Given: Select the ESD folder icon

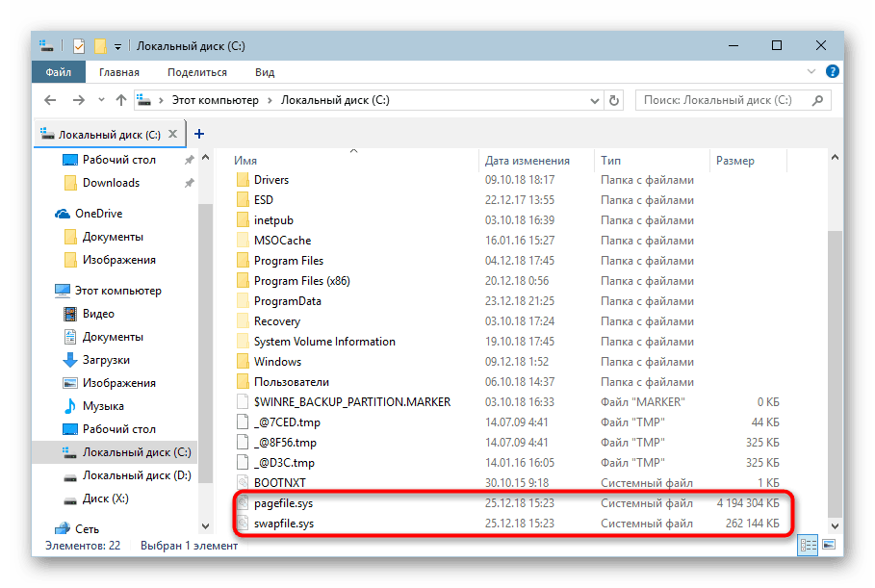Looking at the screenshot, I should [243, 200].
